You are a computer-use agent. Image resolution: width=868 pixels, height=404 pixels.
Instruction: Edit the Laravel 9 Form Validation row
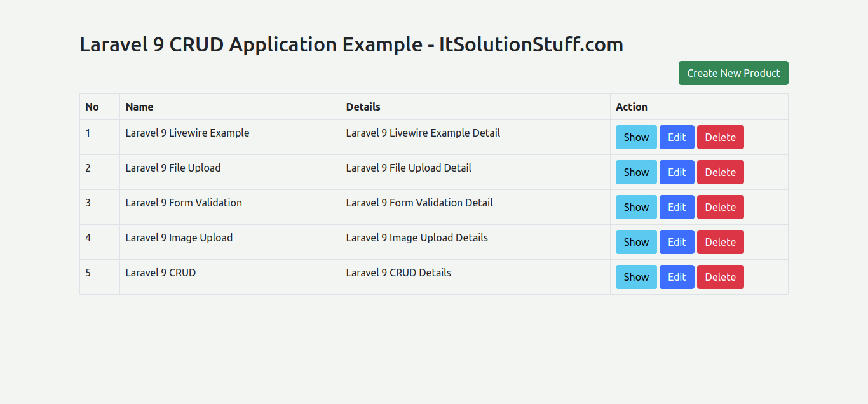pyautogui.click(x=677, y=207)
